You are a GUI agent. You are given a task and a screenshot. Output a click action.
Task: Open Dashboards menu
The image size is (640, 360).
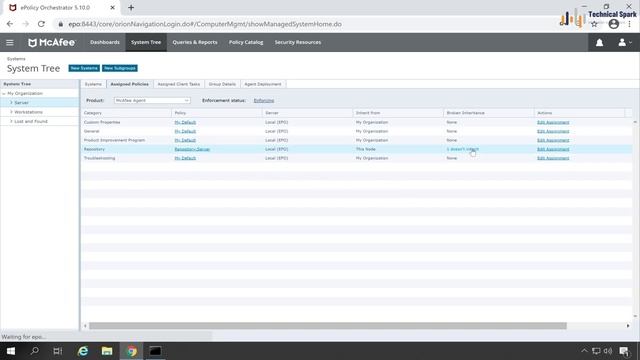pos(105,42)
